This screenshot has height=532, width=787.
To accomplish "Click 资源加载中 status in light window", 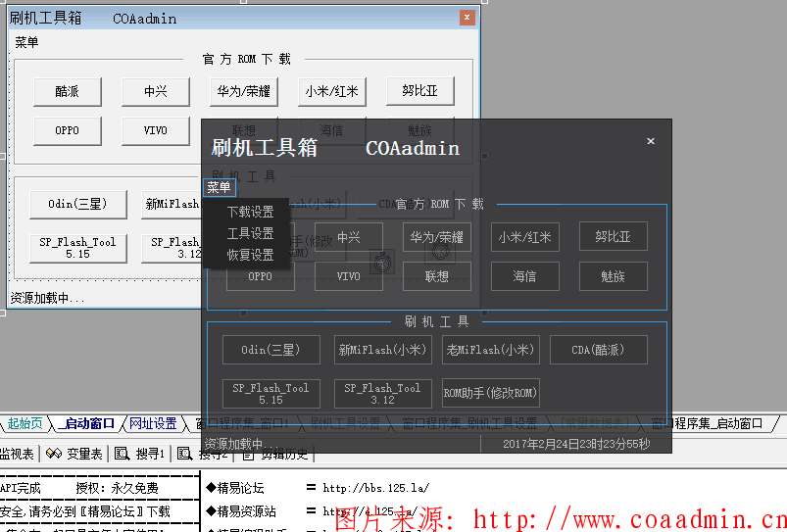I will pyautogui.click(x=48, y=299).
